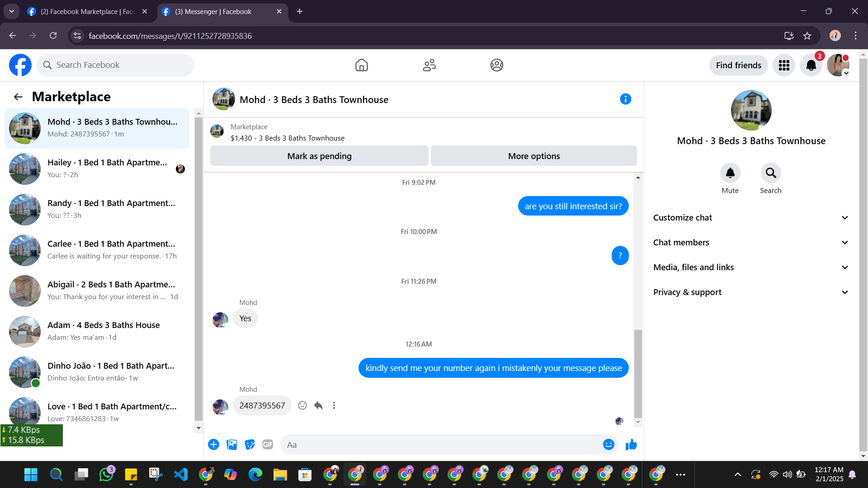Open the Mohd 3 Beds 3 Baths Townhouse chat

[97, 128]
